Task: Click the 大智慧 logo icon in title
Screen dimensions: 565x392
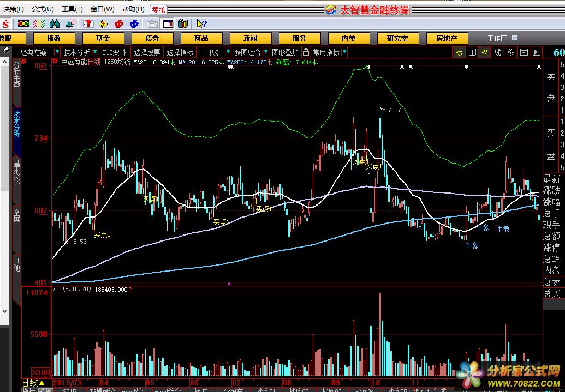Action: (x=330, y=10)
